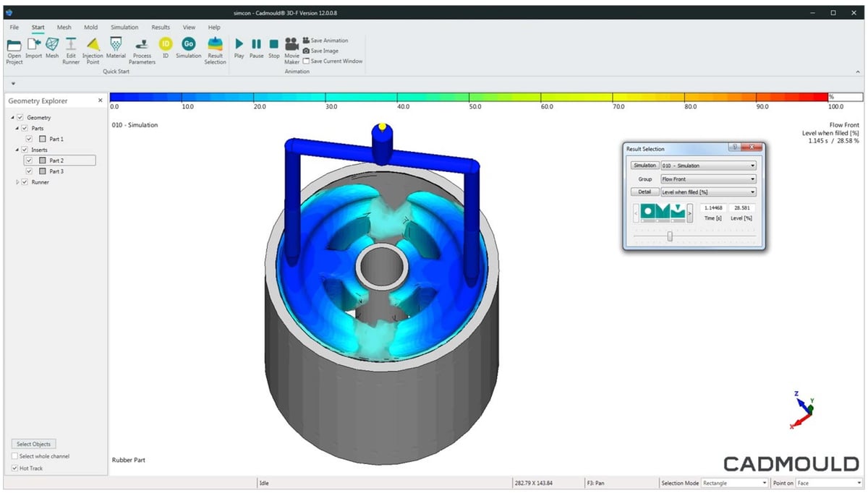Image resolution: width=868 pixels, height=493 pixels.
Task: Open the Level when filled dropdown
Action: 708,192
